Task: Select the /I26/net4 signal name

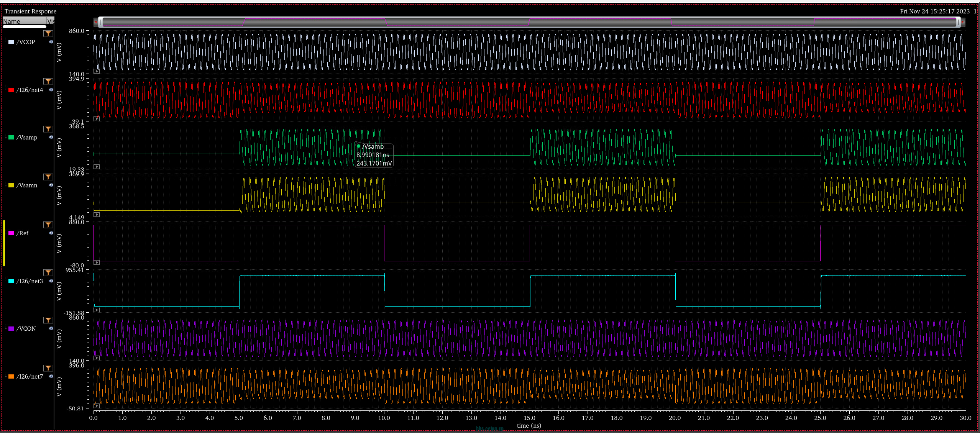Action: (30, 90)
